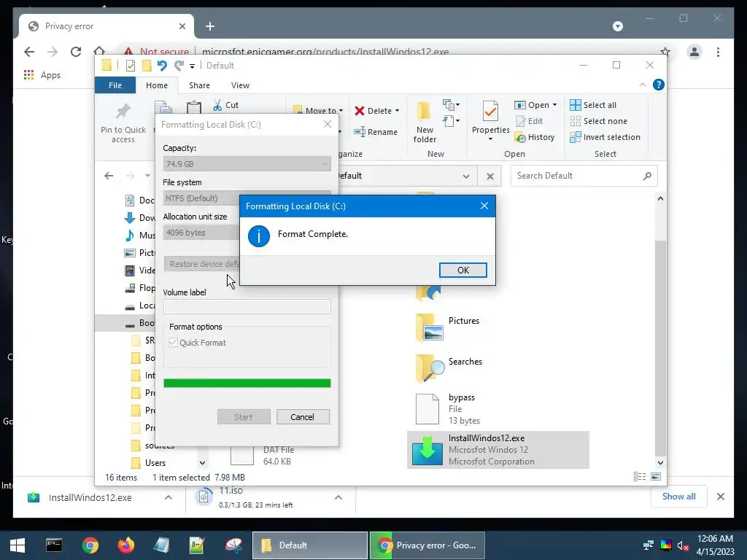This screenshot has width=747, height=560.
Task: Open the Searches folder
Action: tap(449, 368)
